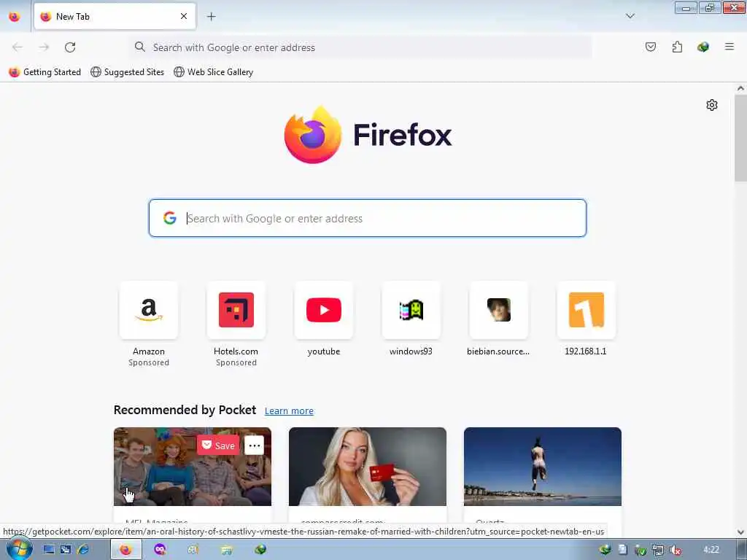Select the New Tab tab
The height and width of the screenshot is (560, 747).
coord(115,17)
